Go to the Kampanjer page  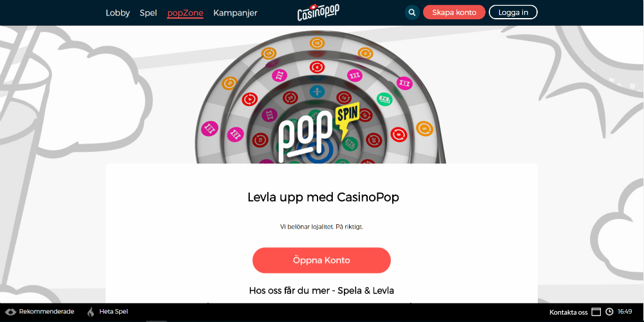click(235, 13)
